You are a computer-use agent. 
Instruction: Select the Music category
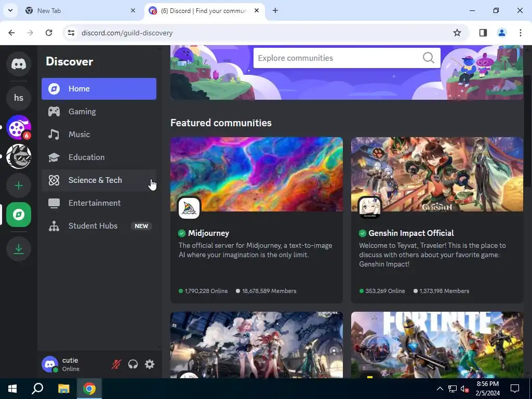click(99, 135)
